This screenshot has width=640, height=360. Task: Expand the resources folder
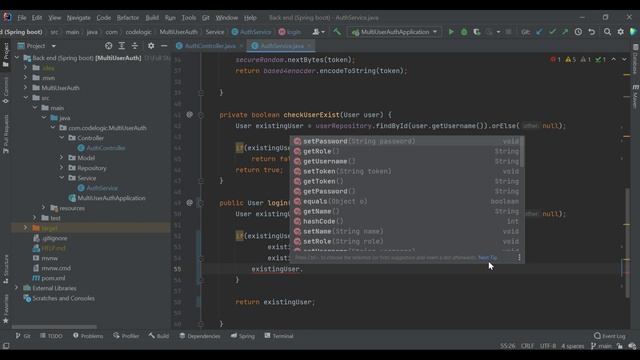point(44,208)
